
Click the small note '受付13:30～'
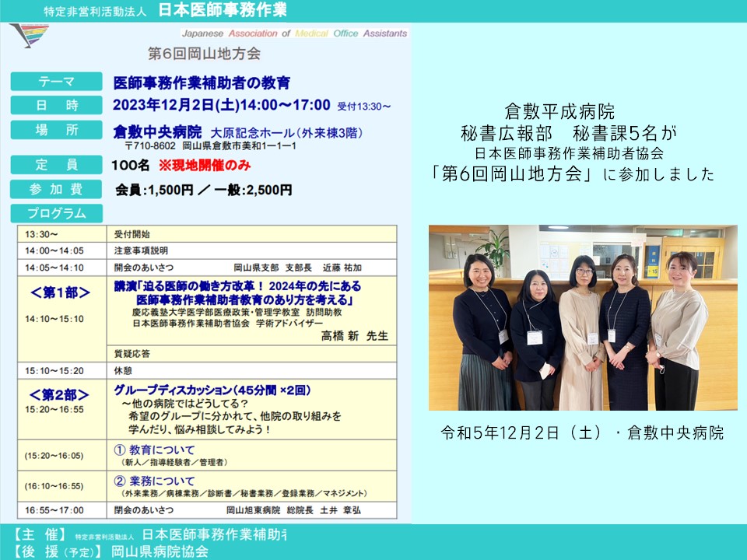click(364, 107)
